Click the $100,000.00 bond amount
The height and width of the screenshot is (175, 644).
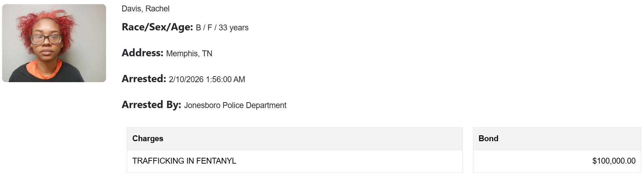click(x=614, y=161)
